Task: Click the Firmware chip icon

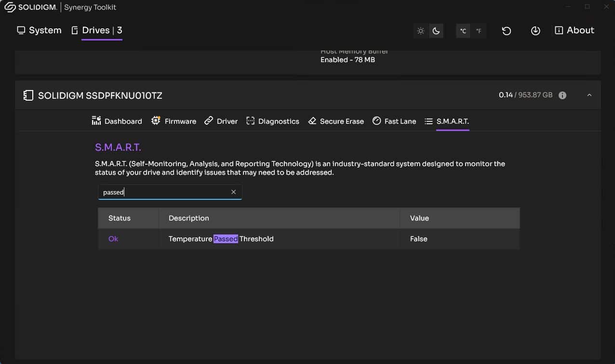Action: click(156, 121)
